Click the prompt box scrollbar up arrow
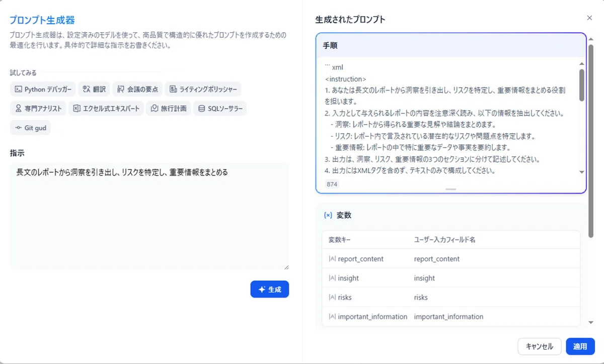Viewport: 604px width, 364px height. pyautogui.click(x=582, y=64)
